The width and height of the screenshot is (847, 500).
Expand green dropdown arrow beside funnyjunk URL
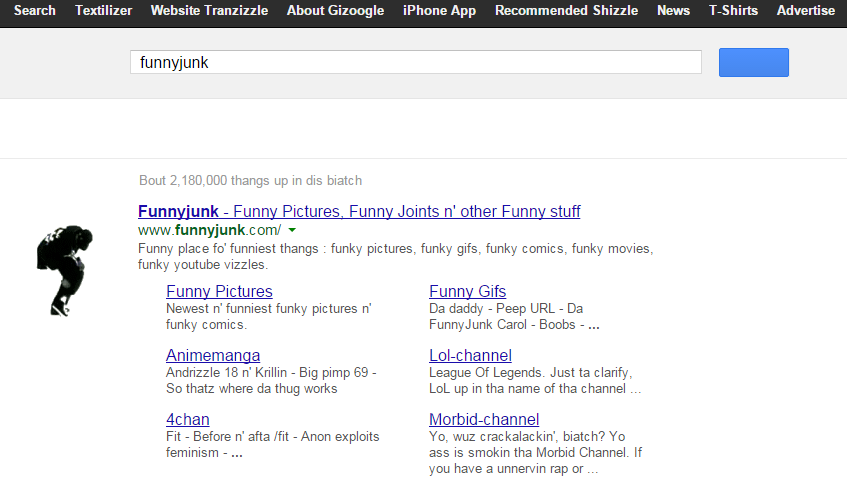(x=291, y=230)
